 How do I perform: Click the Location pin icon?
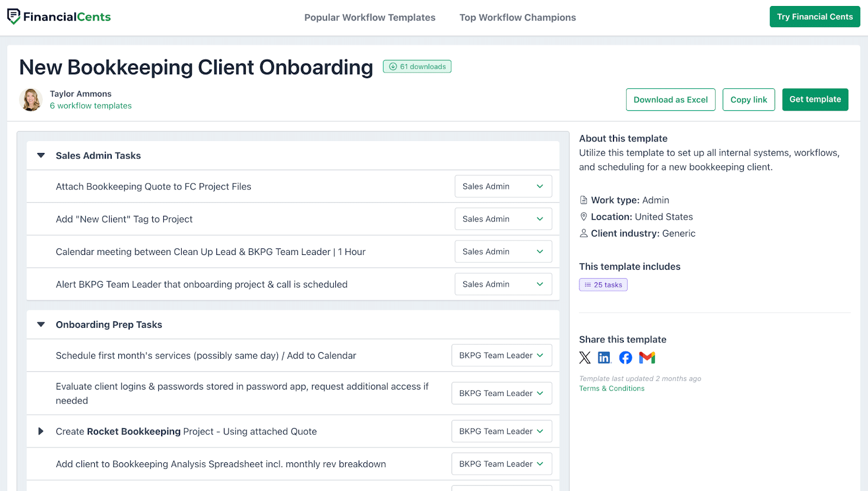584,216
